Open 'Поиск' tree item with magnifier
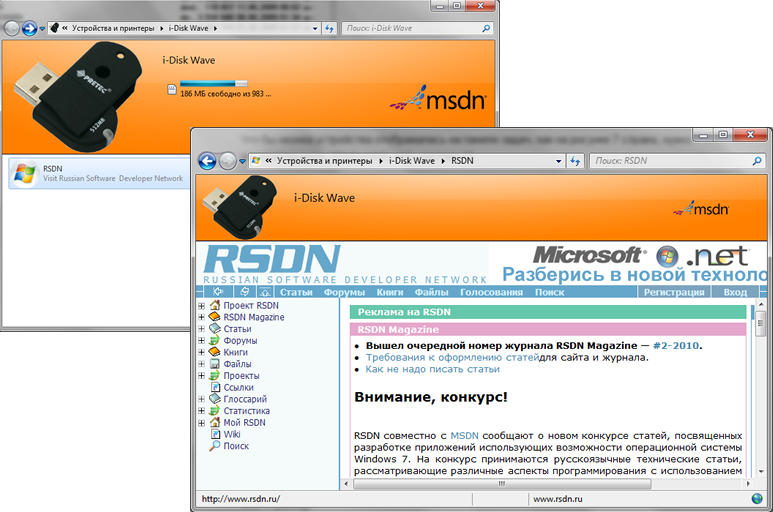This screenshot has width=773, height=512. tap(236, 446)
